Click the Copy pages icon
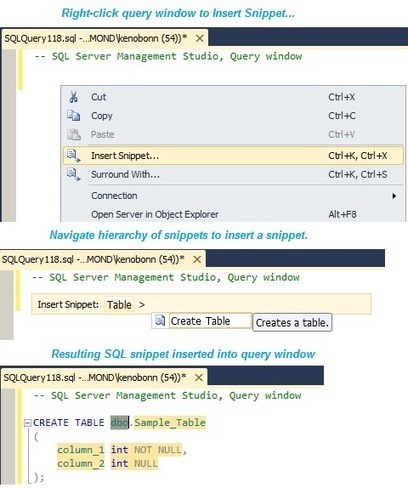408x488 pixels. coord(74,115)
